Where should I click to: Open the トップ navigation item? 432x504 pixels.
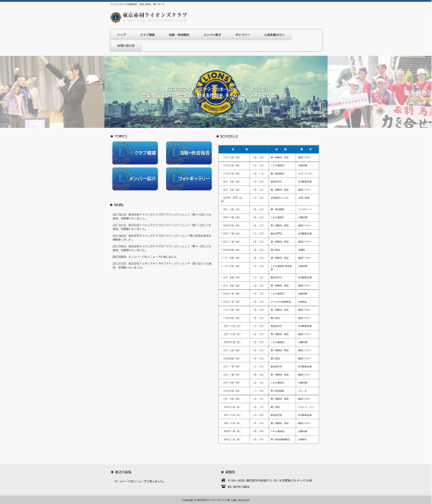[121, 34]
